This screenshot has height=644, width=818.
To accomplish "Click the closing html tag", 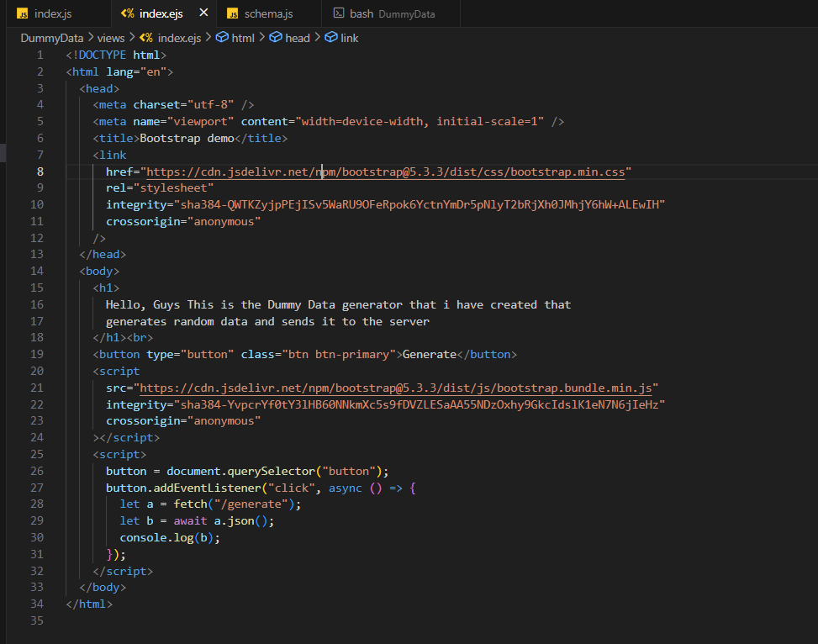I will pos(89,604).
